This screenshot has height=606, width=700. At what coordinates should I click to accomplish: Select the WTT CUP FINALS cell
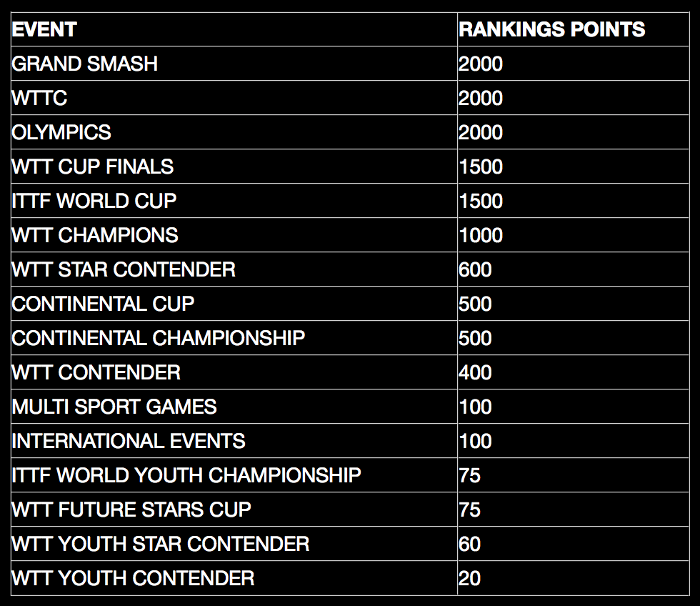coord(93,167)
